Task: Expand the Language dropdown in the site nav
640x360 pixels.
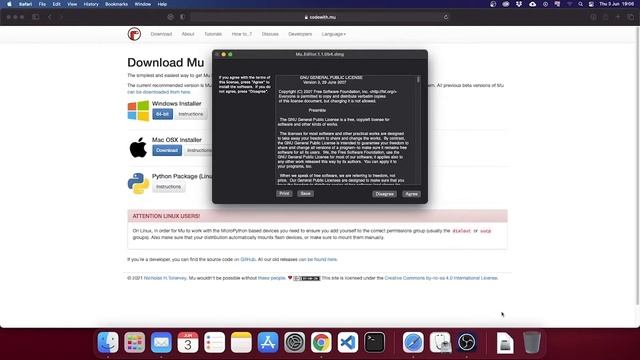Action: click(x=333, y=34)
